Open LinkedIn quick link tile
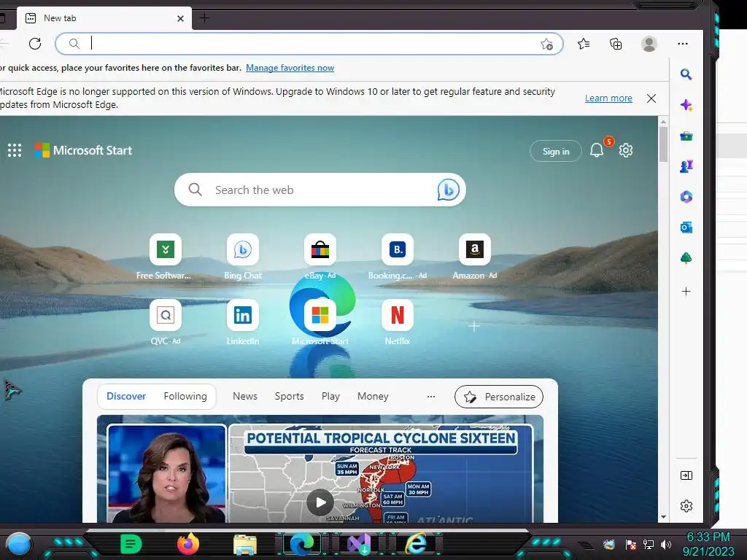 242,315
